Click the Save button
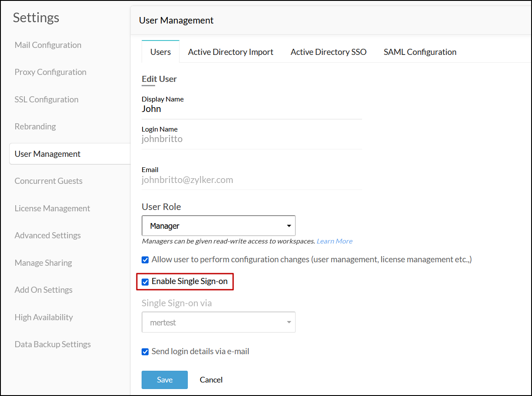Screen dimensions: 532x396 click(x=164, y=379)
